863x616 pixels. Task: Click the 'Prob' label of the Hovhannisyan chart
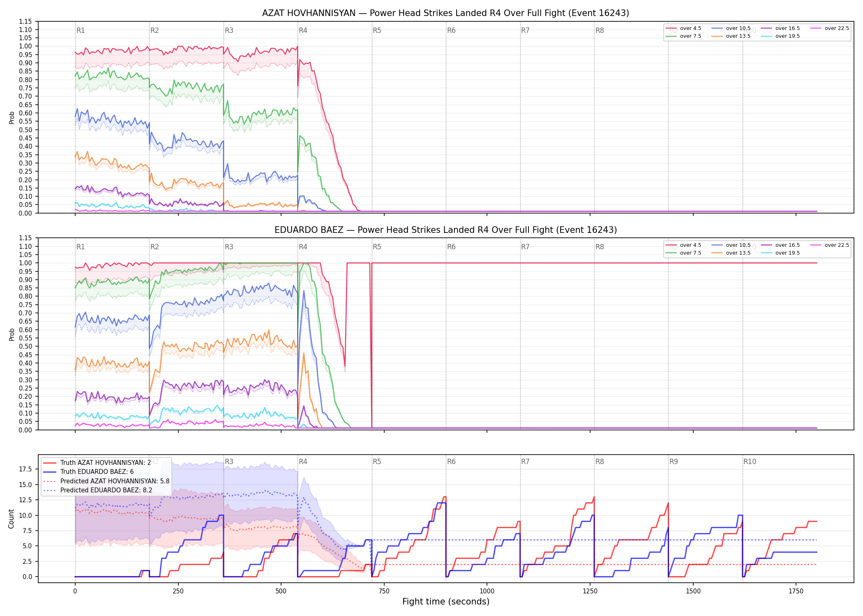(x=12, y=117)
